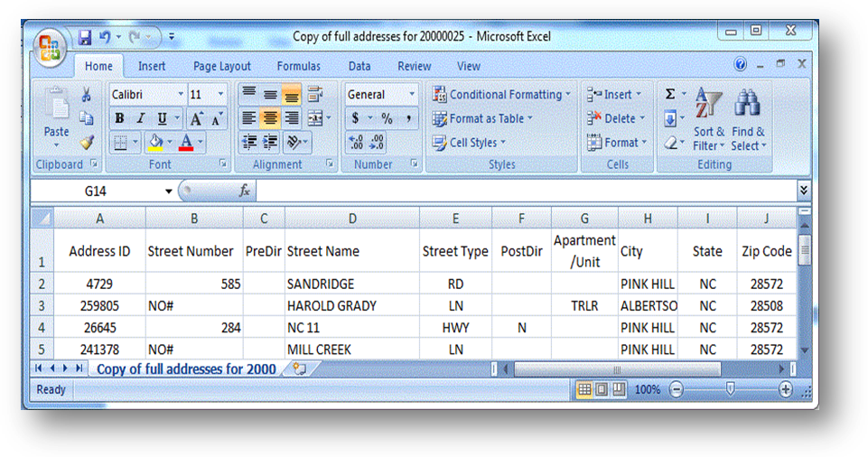Open Excel Help question mark
The height and width of the screenshot is (457, 868).
point(740,64)
